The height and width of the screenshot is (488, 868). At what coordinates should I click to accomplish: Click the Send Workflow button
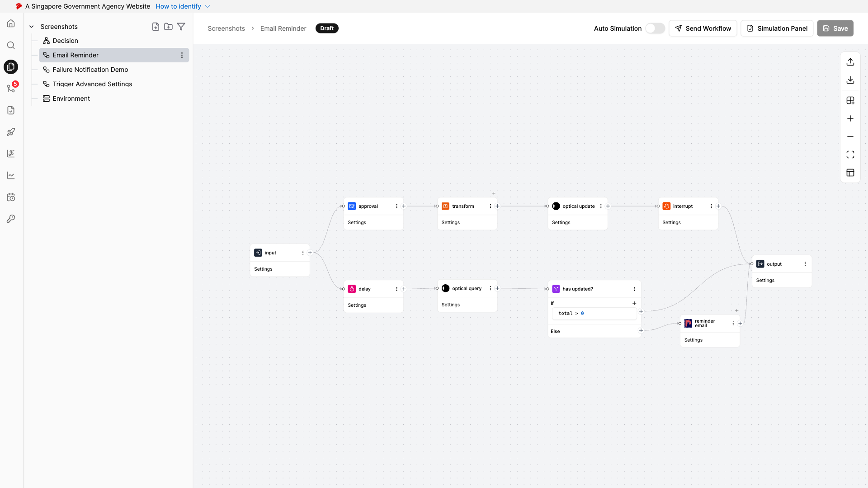click(703, 28)
